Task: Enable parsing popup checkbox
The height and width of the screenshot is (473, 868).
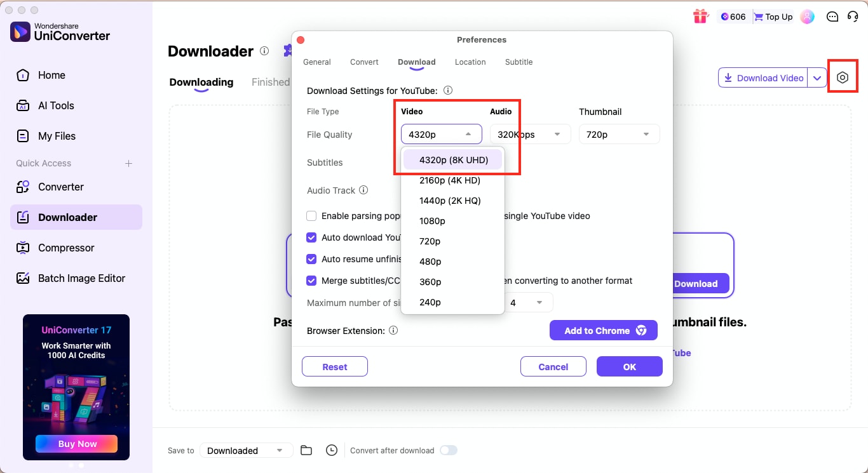Action: coord(311,216)
